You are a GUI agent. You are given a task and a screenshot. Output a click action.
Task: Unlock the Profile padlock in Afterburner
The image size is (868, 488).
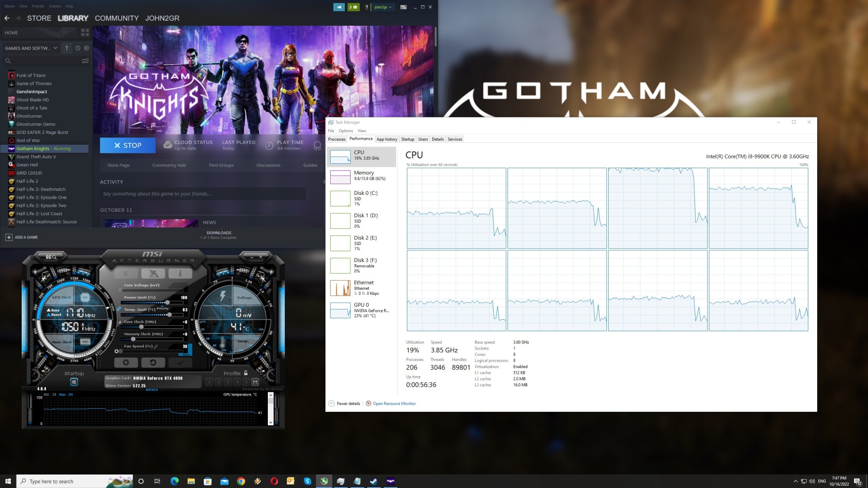[x=246, y=374]
